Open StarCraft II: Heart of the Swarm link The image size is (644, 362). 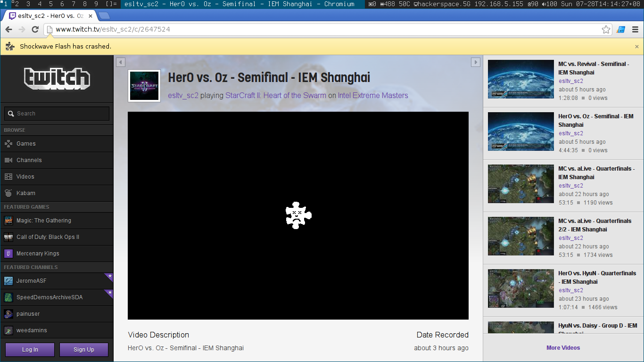coord(275,95)
